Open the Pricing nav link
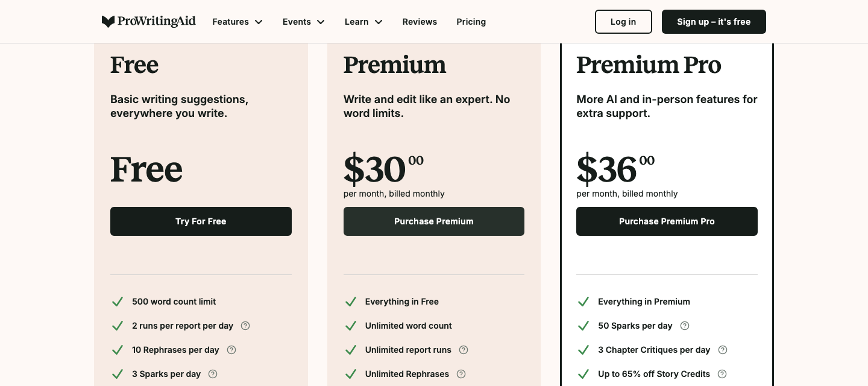 471,22
